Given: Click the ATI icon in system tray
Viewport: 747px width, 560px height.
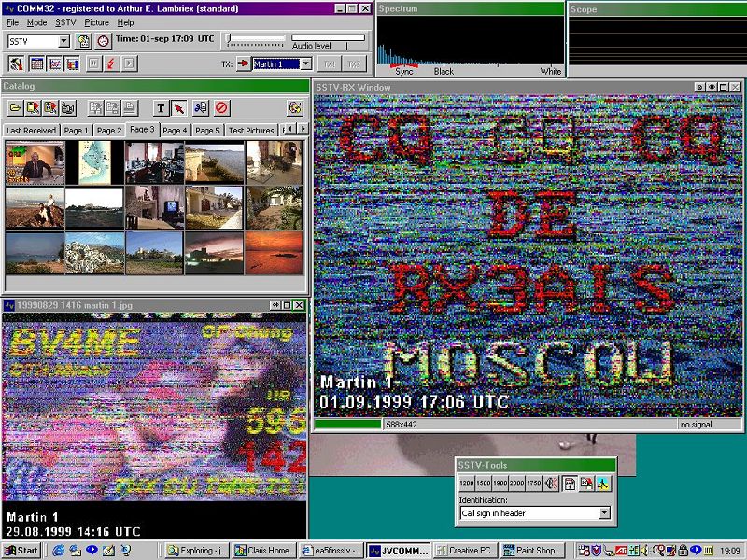Looking at the screenshot, I should pyautogui.click(x=620, y=551).
